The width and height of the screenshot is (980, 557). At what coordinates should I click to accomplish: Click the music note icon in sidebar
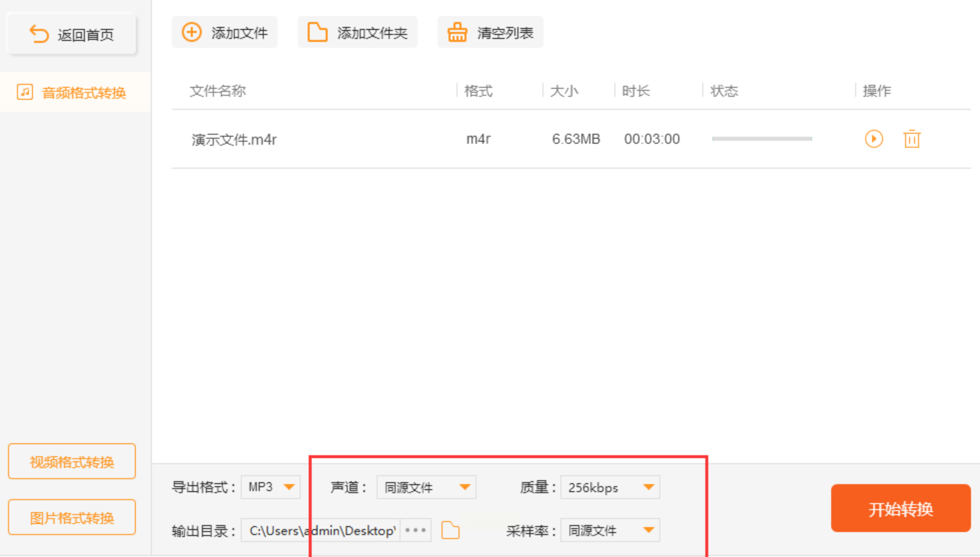click(25, 92)
